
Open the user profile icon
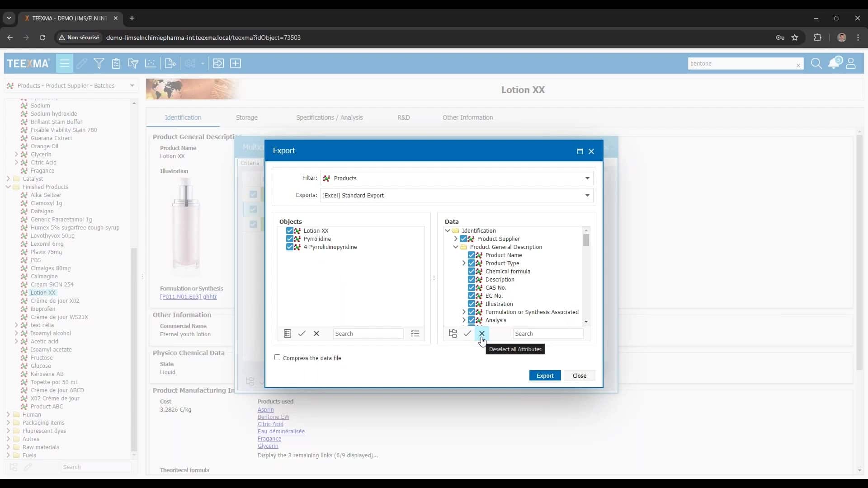[851, 63]
